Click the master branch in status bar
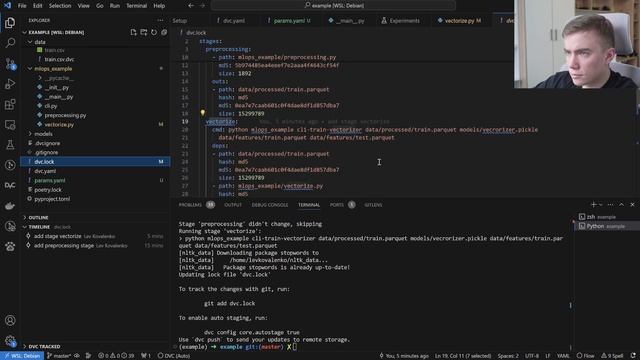This screenshot has width=640, height=360. [x=59, y=356]
